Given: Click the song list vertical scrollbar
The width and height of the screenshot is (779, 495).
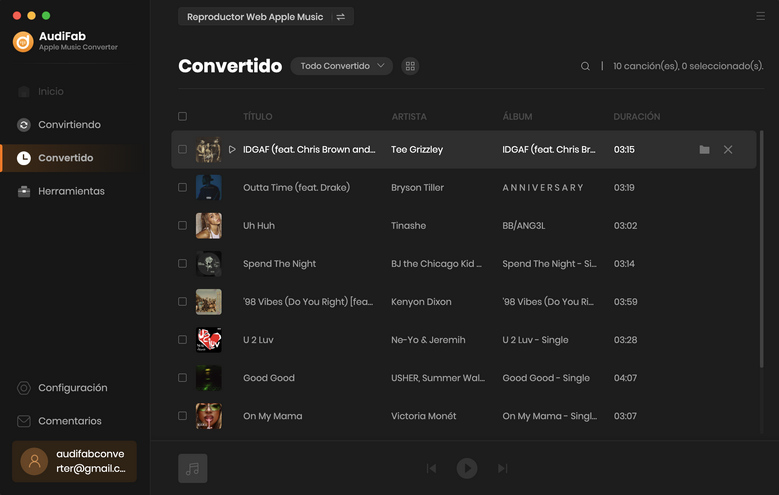Looking at the screenshot, I should pyautogui.click(x=762, y=249).
